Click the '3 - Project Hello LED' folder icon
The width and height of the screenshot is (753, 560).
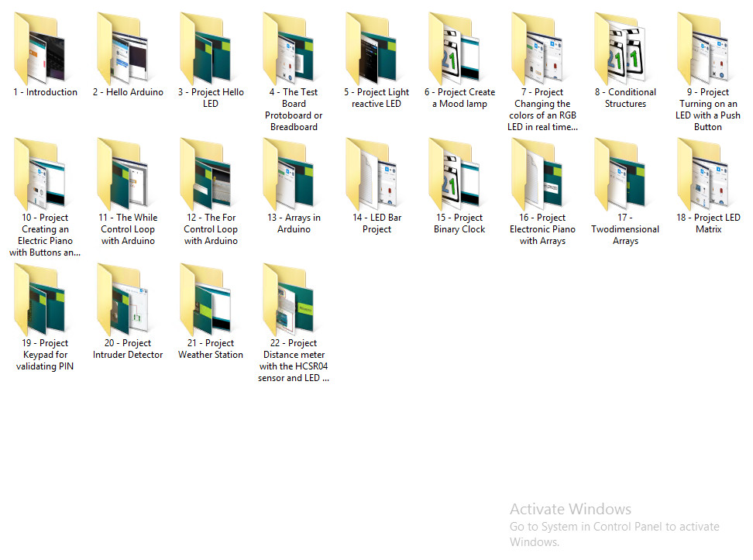205,49
